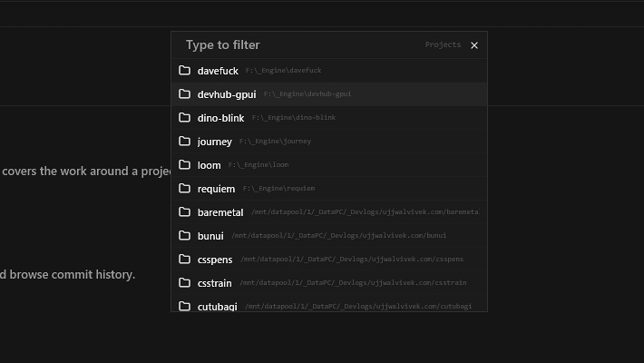Open the devhub-gpui project name
This screenshot has height=363, width=644.
click(227, 94)
